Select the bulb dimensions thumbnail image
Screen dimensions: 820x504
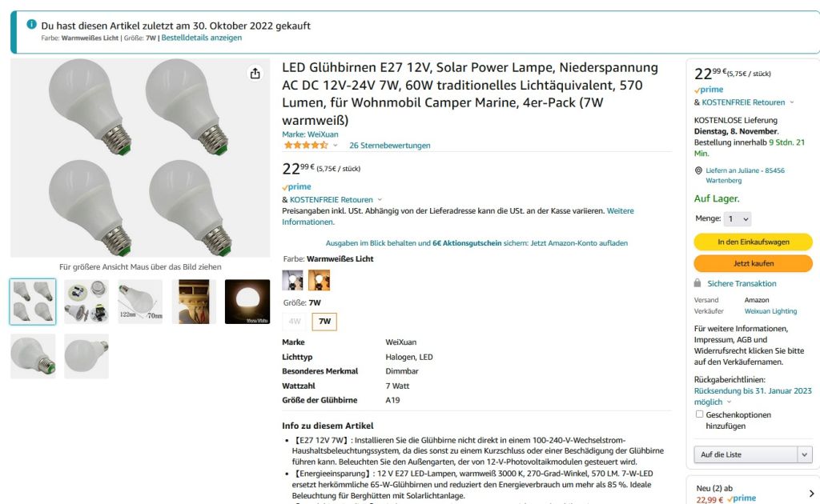click(140, 302)
